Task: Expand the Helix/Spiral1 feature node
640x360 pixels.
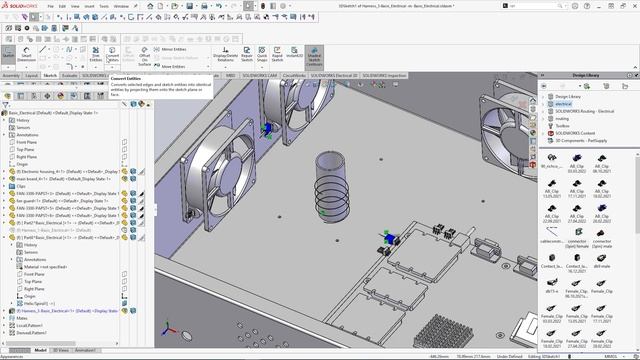Action: pyautogui.click(x=12, y=304)
